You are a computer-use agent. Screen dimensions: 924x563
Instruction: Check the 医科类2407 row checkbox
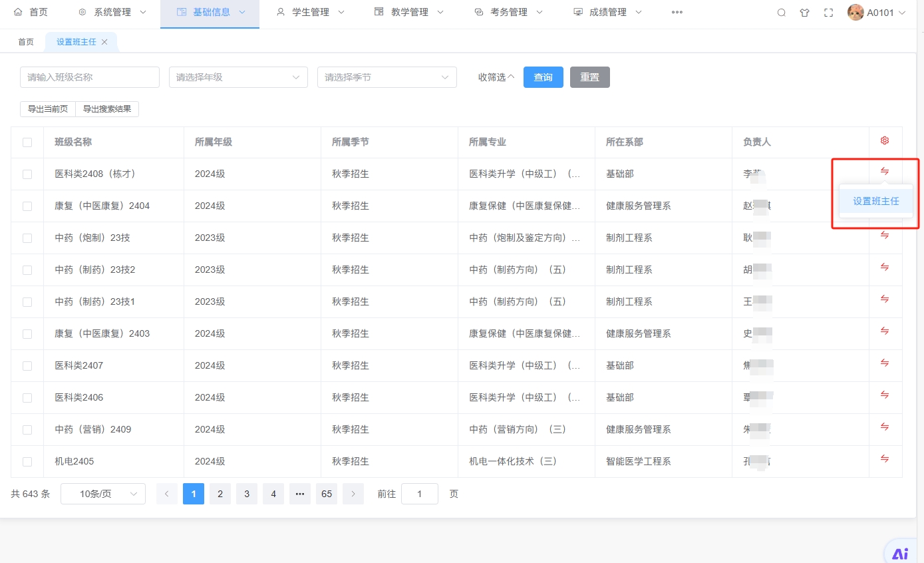(x=27, y=366)
